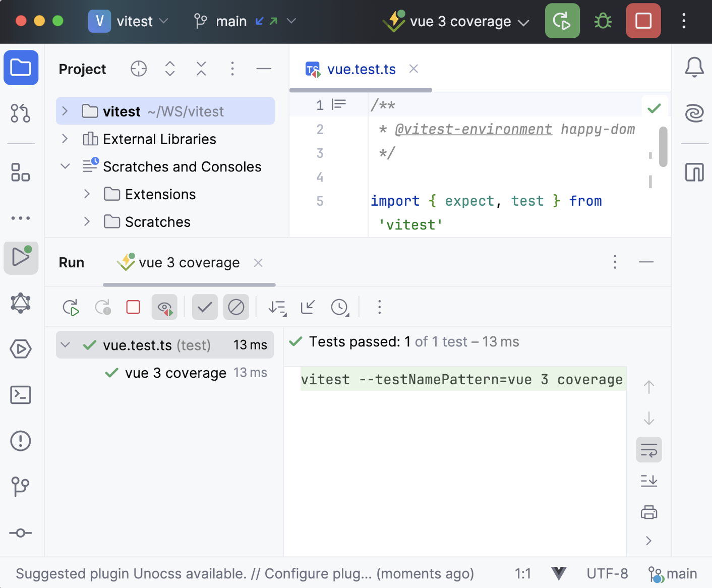712x588 pixels.
Task: Open the Terminal tool window
Action: (21, 395)
